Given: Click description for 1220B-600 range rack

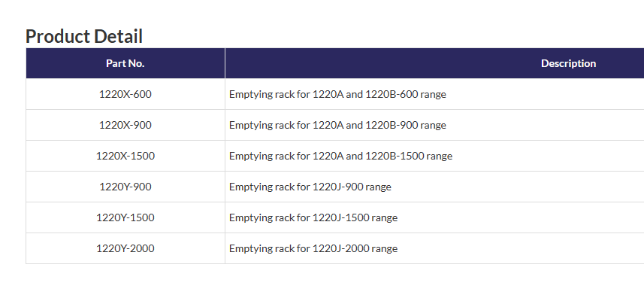Looking at the screenshot, I should [337, 95].
